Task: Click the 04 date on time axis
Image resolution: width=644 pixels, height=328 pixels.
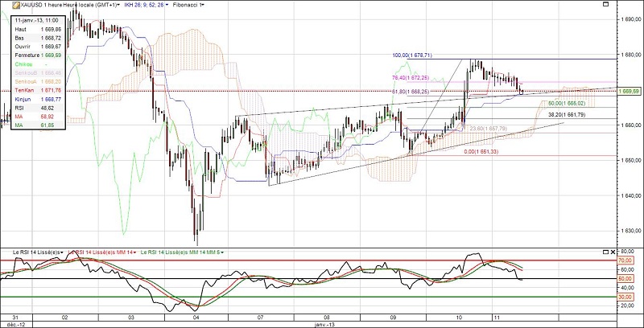Action: (196, 319)
